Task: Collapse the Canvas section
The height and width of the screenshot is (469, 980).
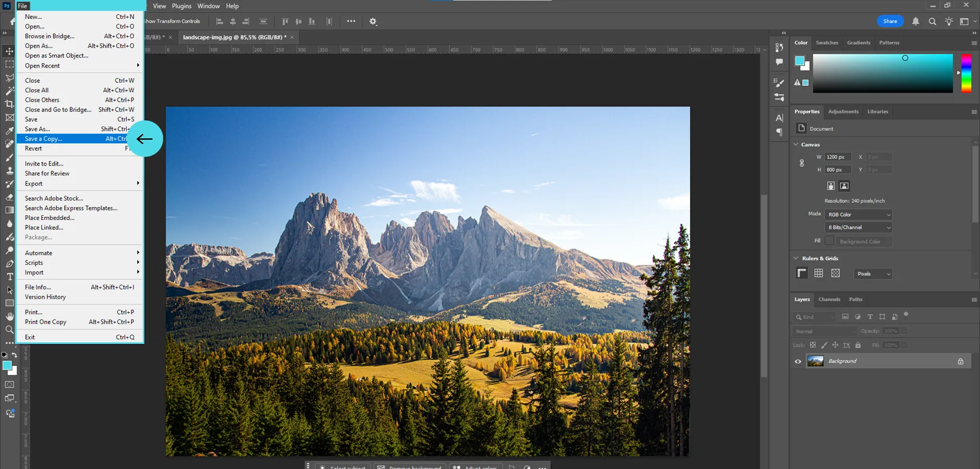Action: 796,144
